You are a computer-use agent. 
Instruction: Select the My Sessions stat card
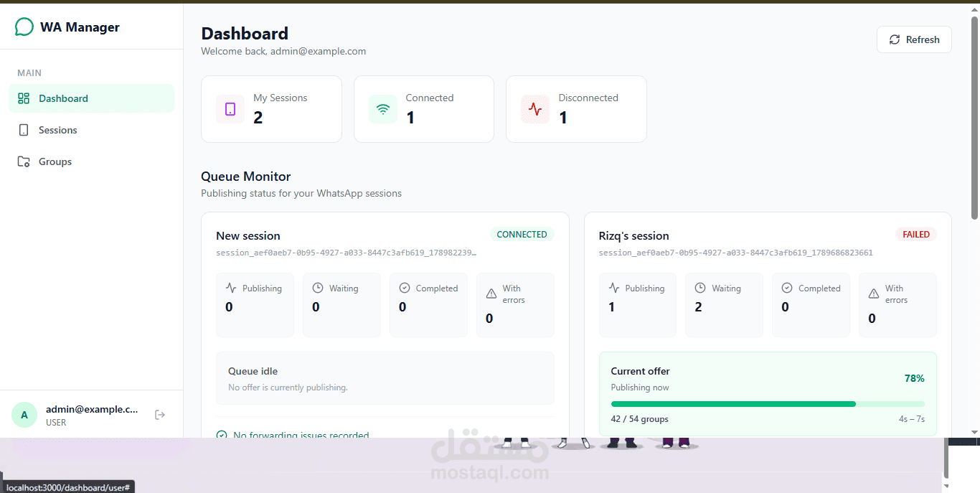pyautogui.click(x=271, y=109)
